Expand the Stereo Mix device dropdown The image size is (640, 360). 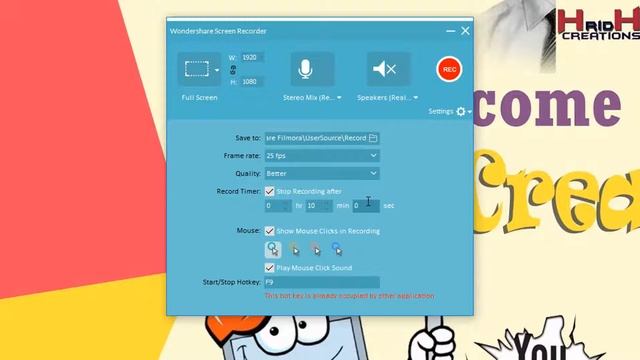339,98
